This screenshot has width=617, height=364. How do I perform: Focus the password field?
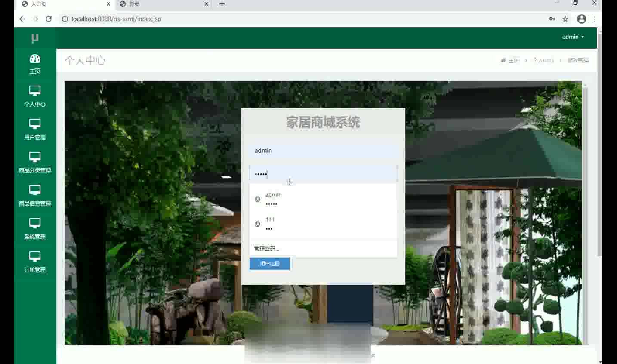(323, 174)
